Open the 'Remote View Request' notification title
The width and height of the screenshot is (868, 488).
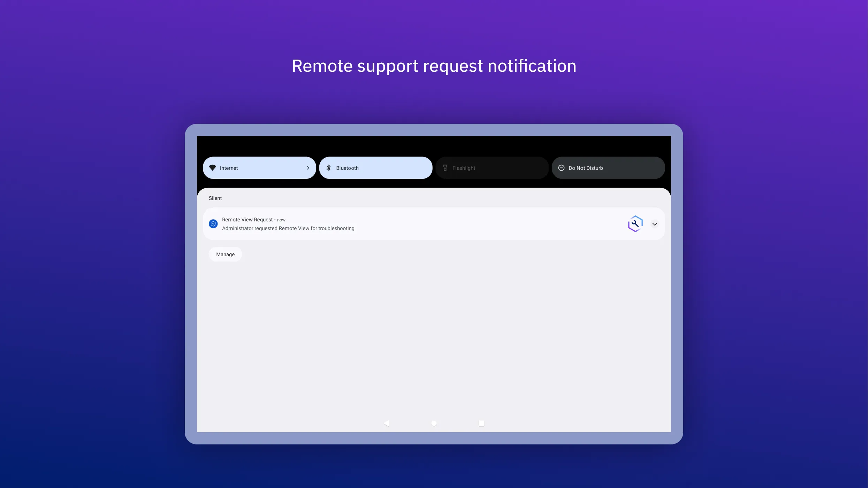click(247, 220)
